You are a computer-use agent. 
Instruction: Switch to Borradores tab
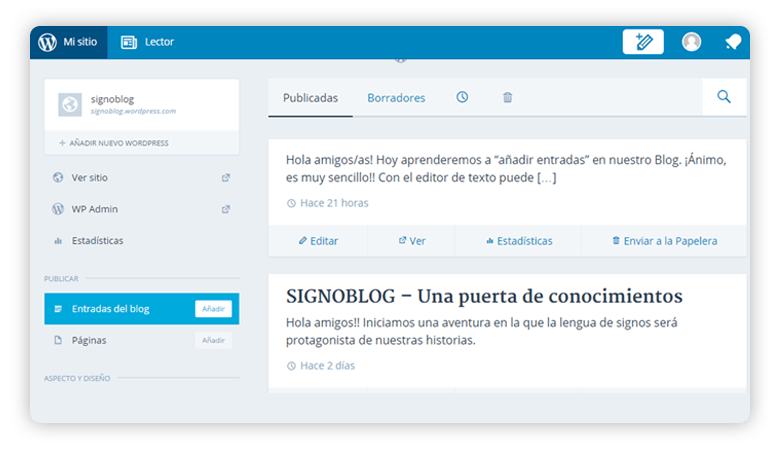[396, 98]
